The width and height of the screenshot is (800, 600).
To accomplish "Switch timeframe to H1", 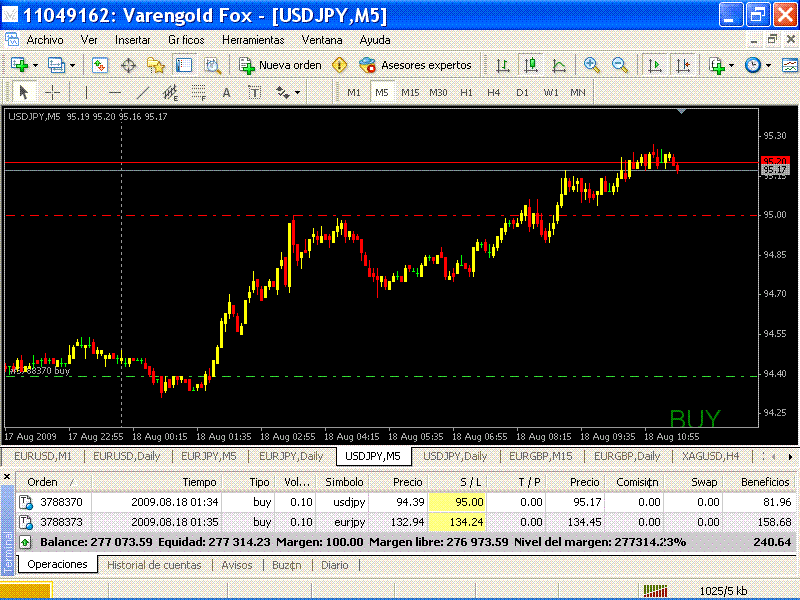I will pos(466,92).
